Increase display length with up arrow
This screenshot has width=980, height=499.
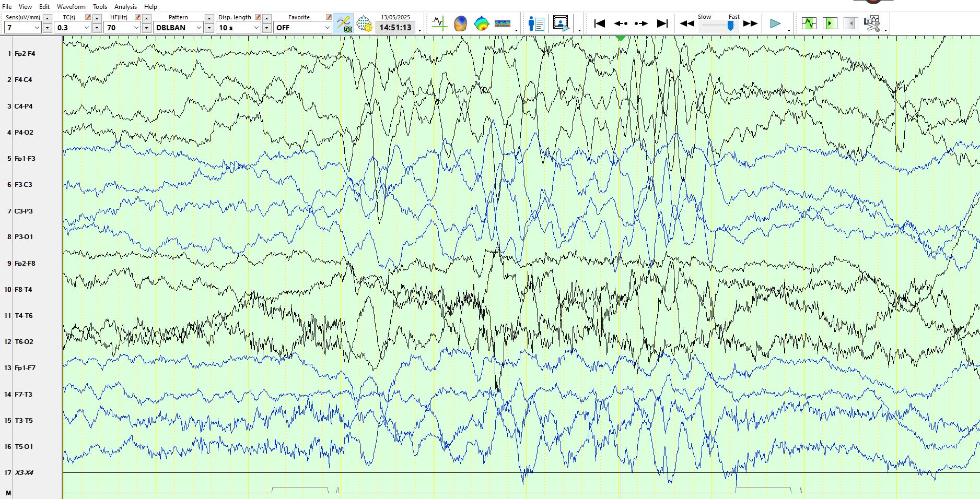tap(266, 18)
